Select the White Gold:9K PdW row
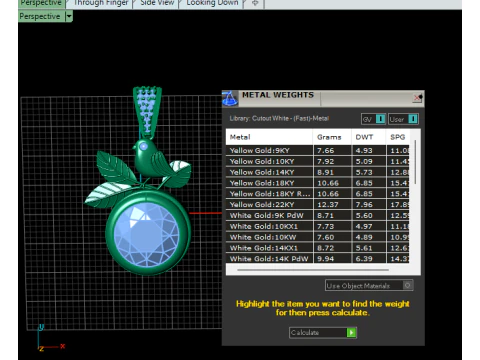The width and height of the screenshot is (480, 360). tap(318, 215)
